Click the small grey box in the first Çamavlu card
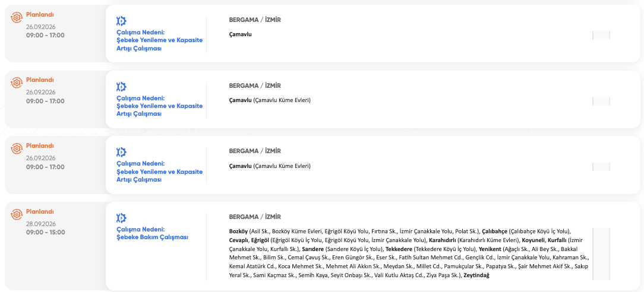The height and width of the screenshot is (292, 644). [601, 35]
